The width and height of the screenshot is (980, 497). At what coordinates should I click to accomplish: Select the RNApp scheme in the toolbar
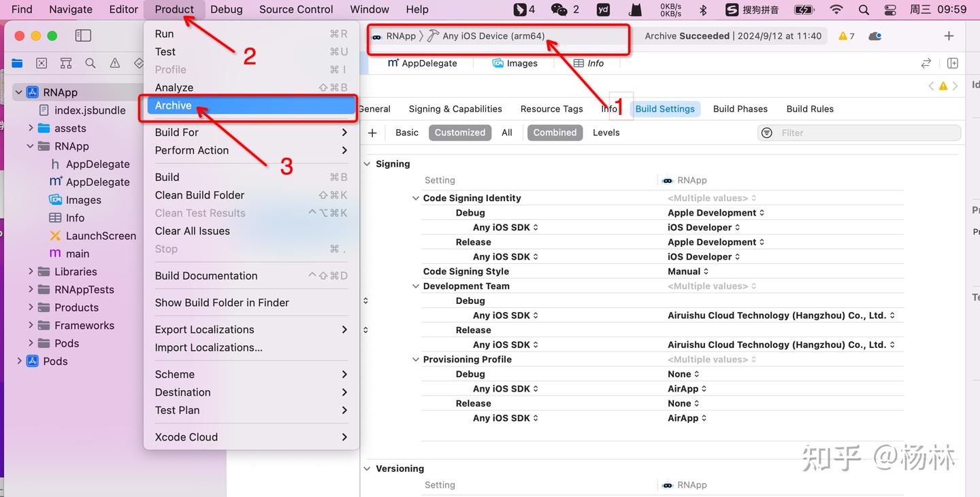(394, 36)
